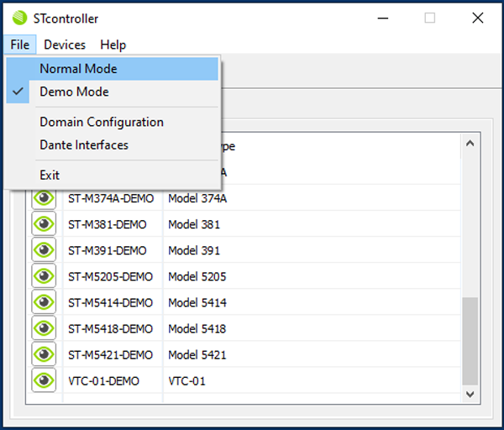This screenshot has width=504, height=430.
Task: Choose Dante Interfaces menu entry
Action: [84, 144]
